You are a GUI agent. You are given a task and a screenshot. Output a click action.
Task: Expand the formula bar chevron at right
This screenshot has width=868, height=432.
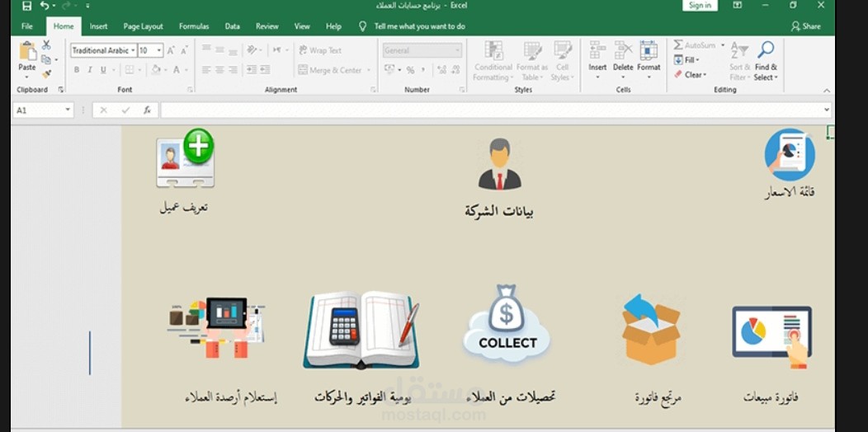pos(827,110)
